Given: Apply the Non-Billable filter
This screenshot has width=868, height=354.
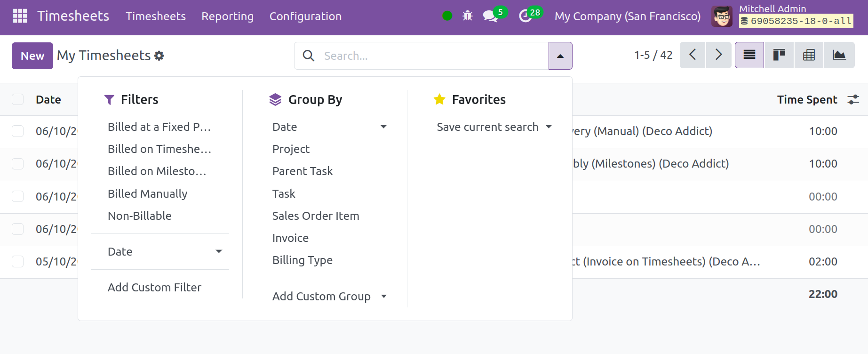Looking at the screenshot, I should (139, 216).
